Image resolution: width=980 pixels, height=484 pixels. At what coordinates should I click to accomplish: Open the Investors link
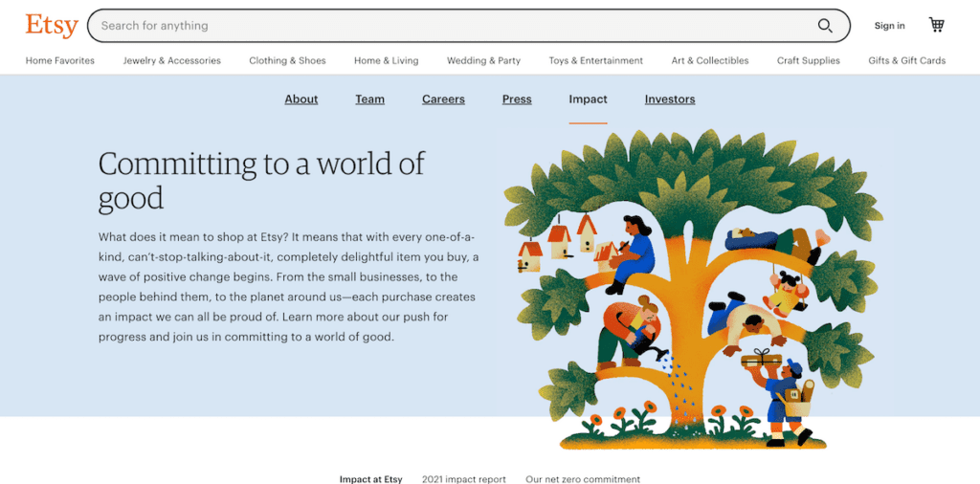click(670, 99)
